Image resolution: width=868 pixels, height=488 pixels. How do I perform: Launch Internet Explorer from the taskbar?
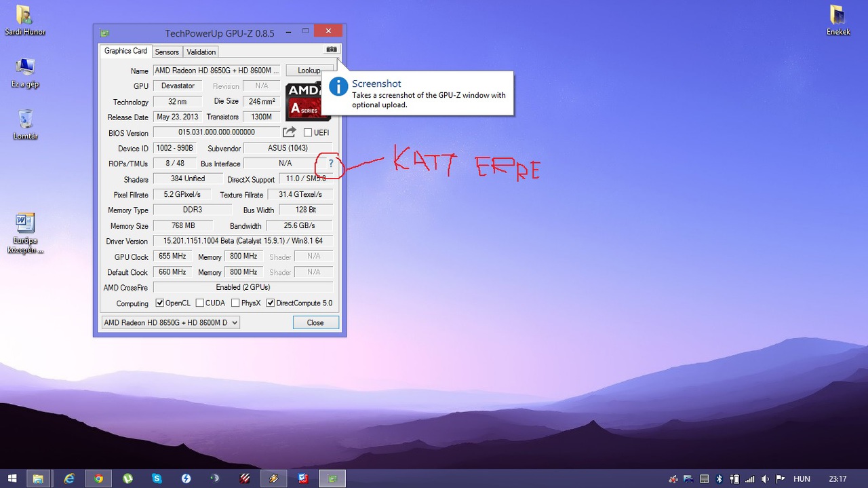pyautogui.click(x=68, y=478)
